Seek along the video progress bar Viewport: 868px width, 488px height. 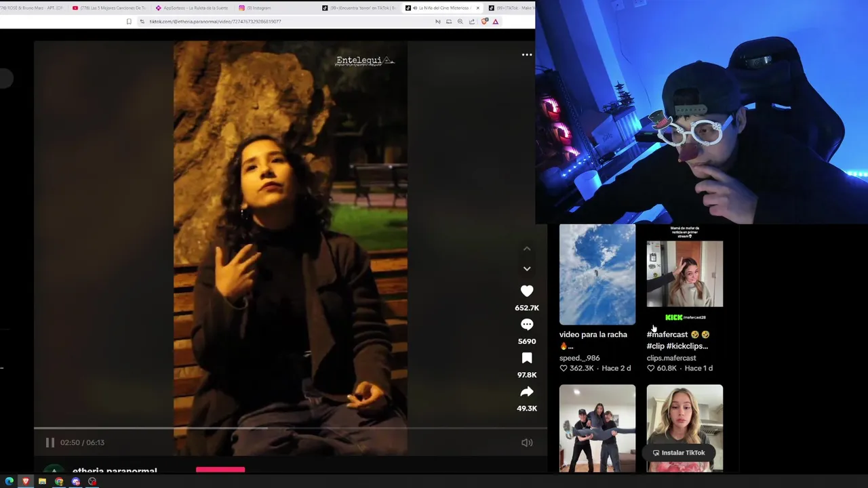pyautogui.click(x=290, y=428)
